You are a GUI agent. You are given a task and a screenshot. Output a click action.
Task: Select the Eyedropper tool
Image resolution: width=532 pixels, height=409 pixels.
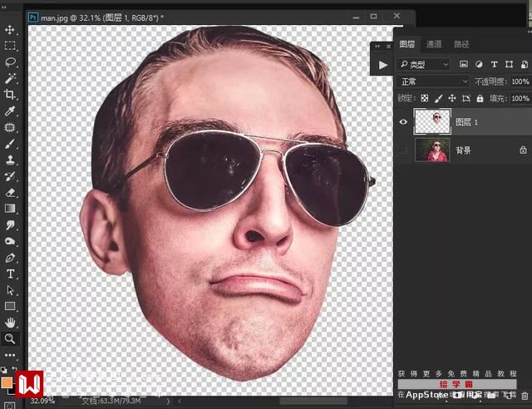pos(9,111)
